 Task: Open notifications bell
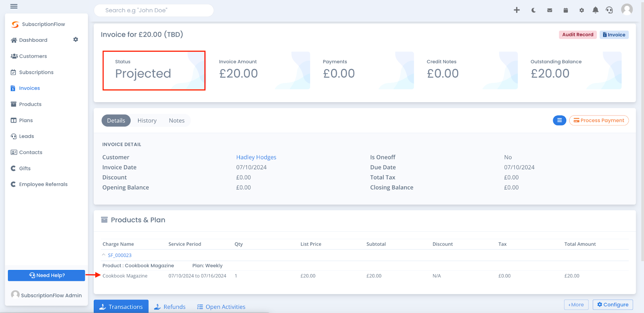pyautogui.click(x=595, y=10)
